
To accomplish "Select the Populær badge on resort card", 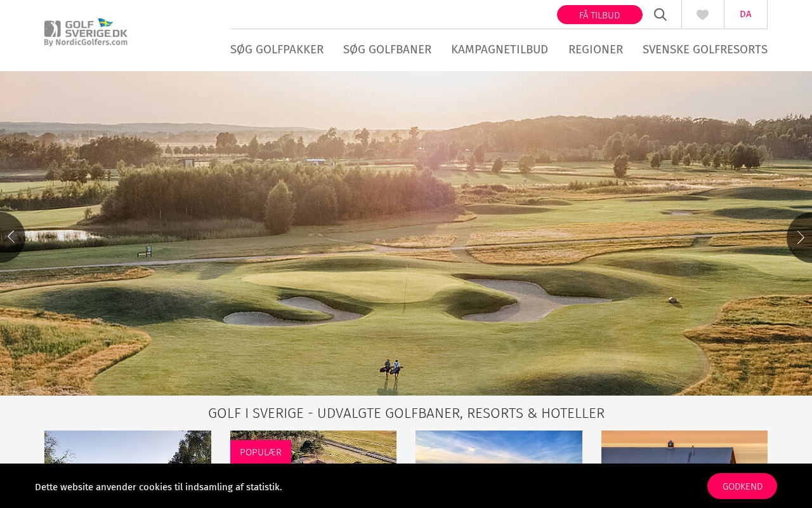I will 261,451.
